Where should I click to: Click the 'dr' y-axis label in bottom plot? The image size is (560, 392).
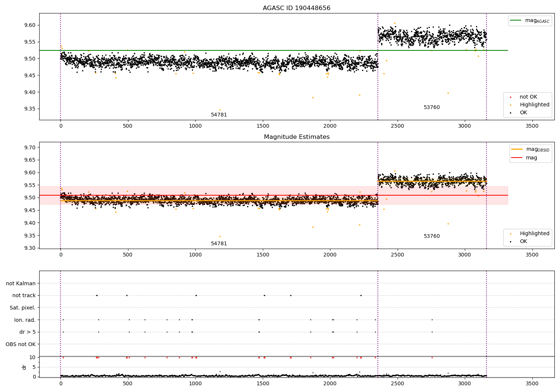(x=24, y=367)
